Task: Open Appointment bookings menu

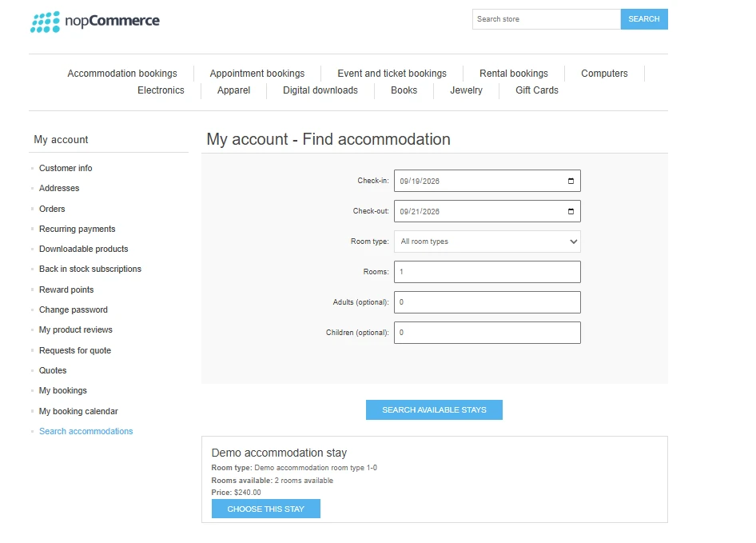Action: (257, 74)
